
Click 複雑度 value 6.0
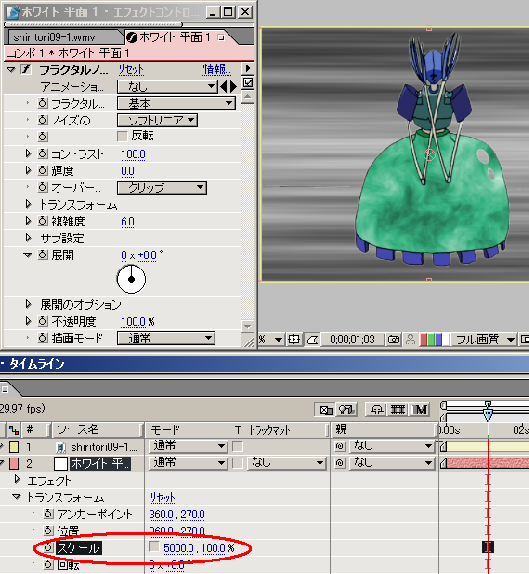pyautogui.click(x=128, y=221)
